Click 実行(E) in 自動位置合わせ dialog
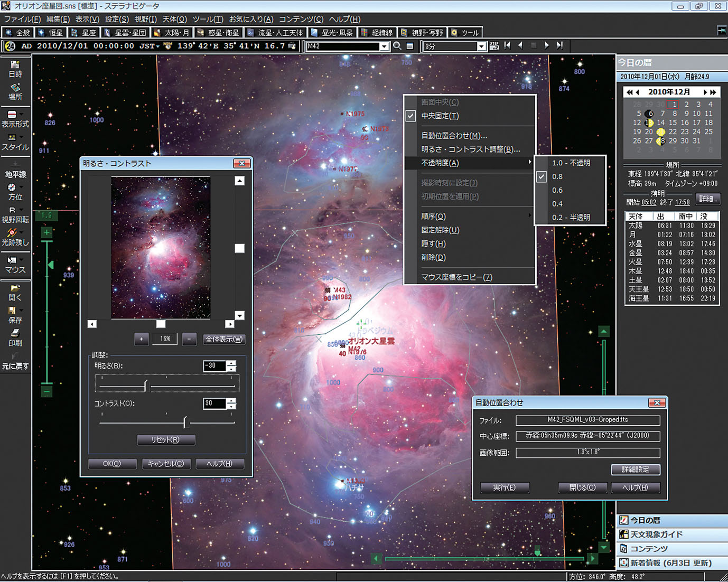Viewport: 728px width, 582px height. 505,487
